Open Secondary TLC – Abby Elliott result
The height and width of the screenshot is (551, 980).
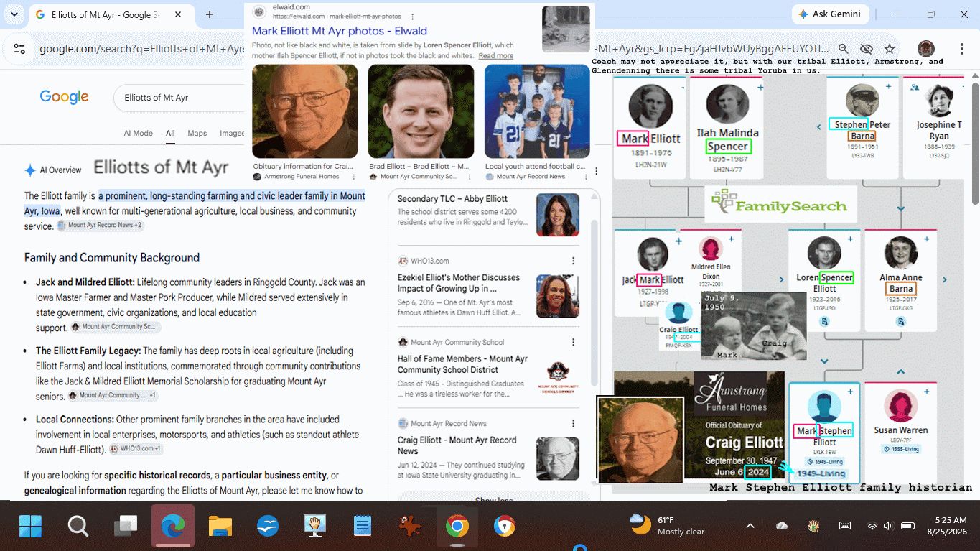(452, 198)
